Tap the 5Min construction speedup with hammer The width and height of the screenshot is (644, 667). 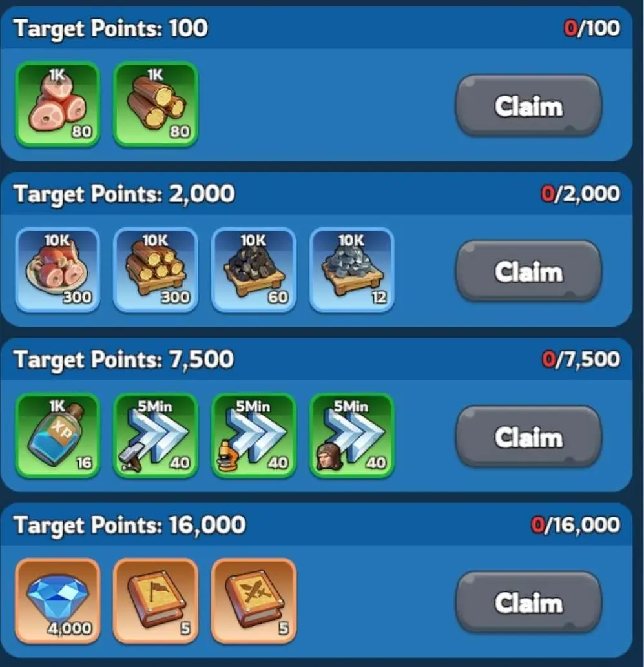[x=156, y=436]
